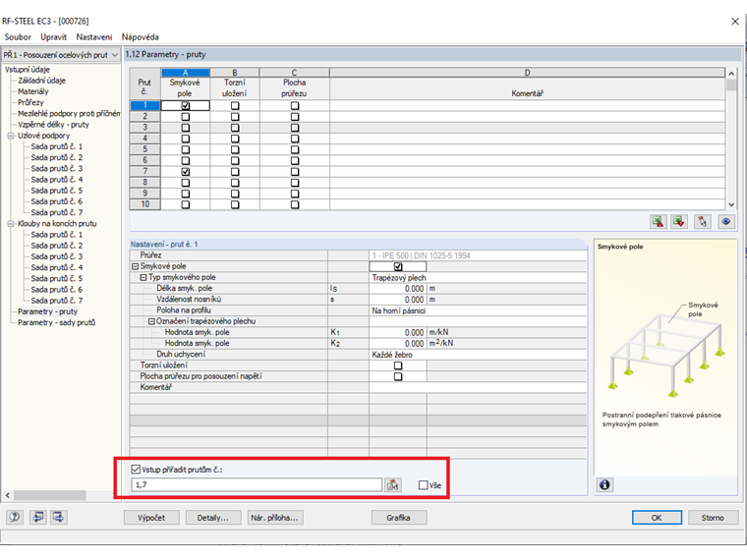Click the Komentář value field in settings
This screenshot has width=747, height=560.
tap(478, 387)
